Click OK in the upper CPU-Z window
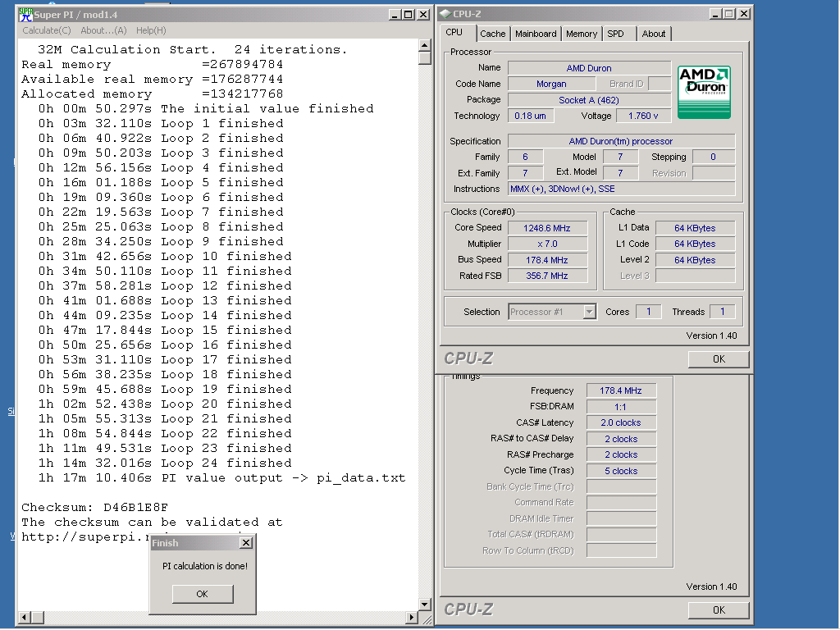This screenshot has width=840, height=630. pyautogui.click(x=719, y=359)
